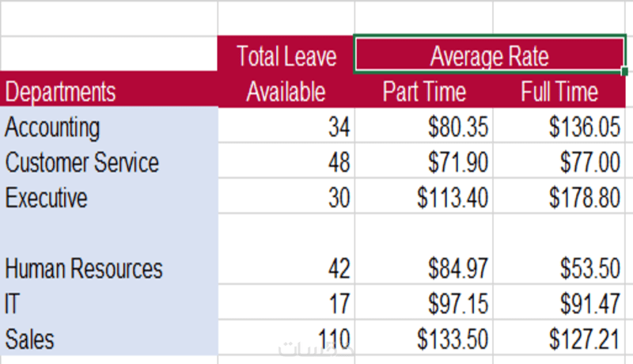The height and width of the screenshot is (364, 633).
Task: Select the Average Rate merged header cell
Action: point(490,54)
